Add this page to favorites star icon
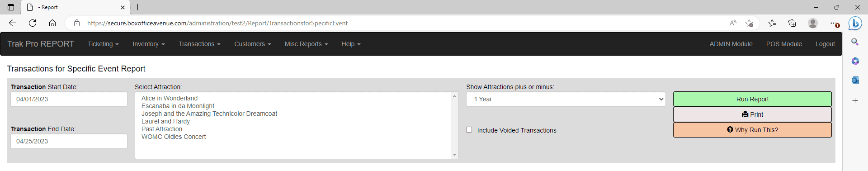Image resolution: width=868 pixels, height=171 pixels. click(749, 23)
